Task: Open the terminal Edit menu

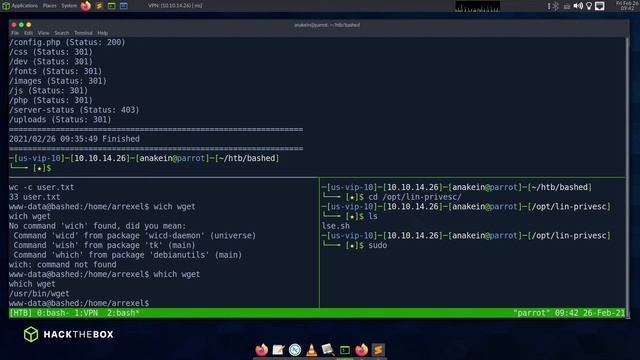Action: point(28,33)
